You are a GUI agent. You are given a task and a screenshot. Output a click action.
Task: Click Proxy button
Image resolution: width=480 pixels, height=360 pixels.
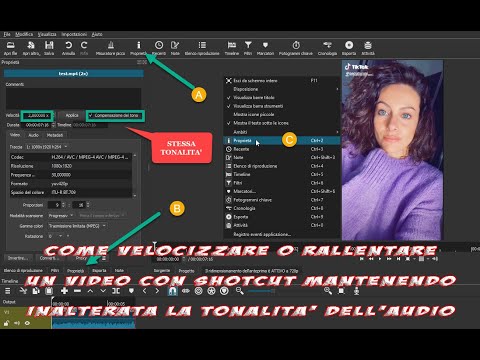(81, 258)
